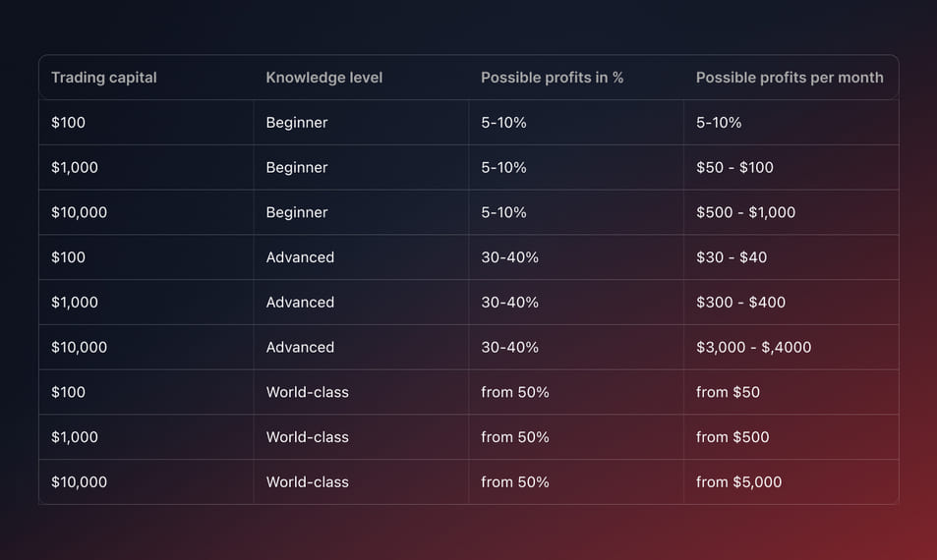Click the $3,000 - $,4000 profit cell
The image size is (937, 560).
tap(753, 348)
